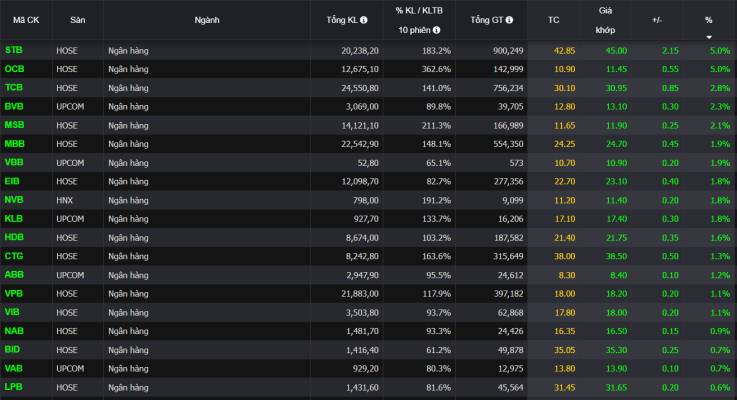737x400 pixels.
Task: Open the NAB stock ticker
Action: [14, 331]
